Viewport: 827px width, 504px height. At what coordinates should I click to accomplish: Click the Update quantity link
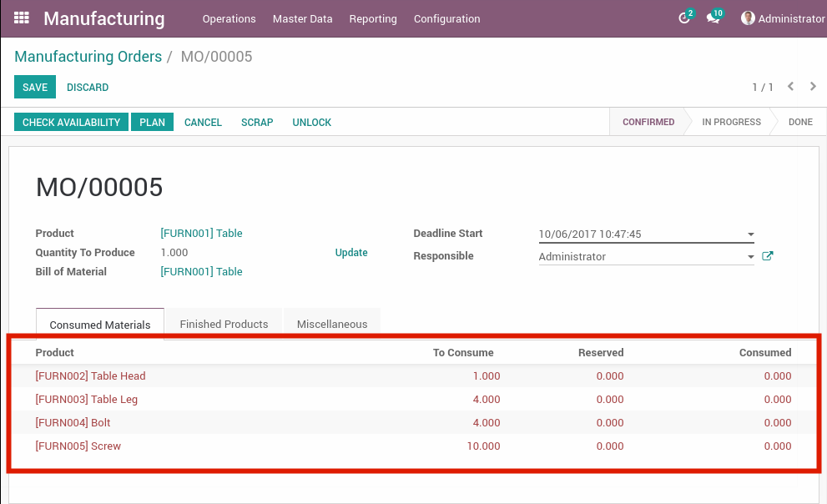(351, 253)
